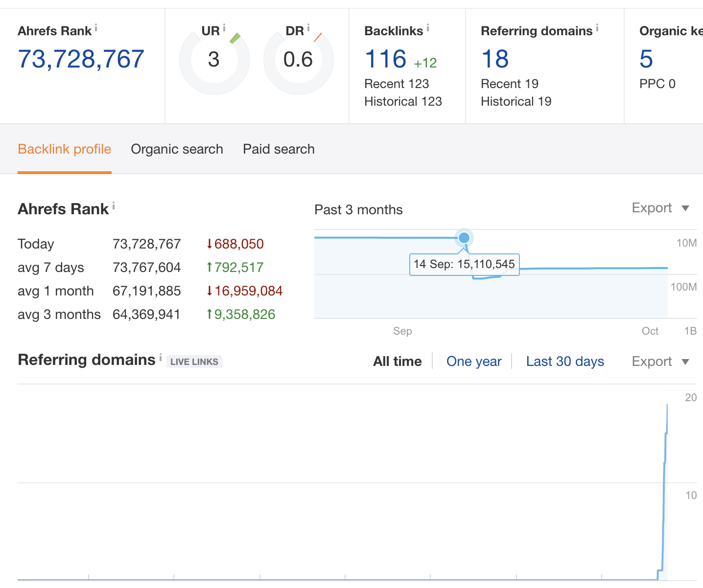Click the 14 Sep data point marker
This screenshot has width=703, height=588.
464,238
